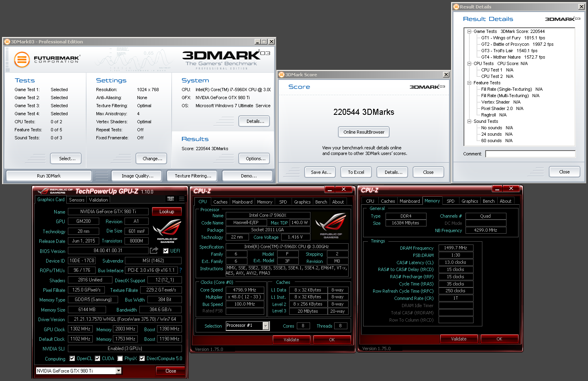Click To Excel button in Score window
Viewport: 588px width, 381px height.
click(x=356, y=172)
